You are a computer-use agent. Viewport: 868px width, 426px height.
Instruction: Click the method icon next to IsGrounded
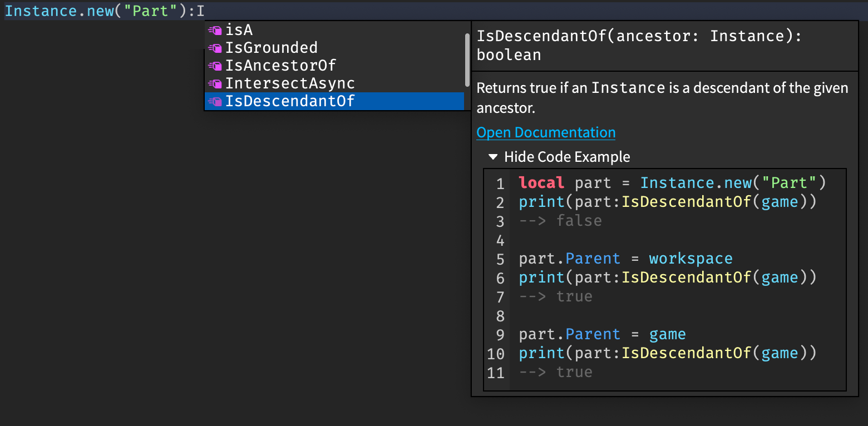[x=215, y=48]
